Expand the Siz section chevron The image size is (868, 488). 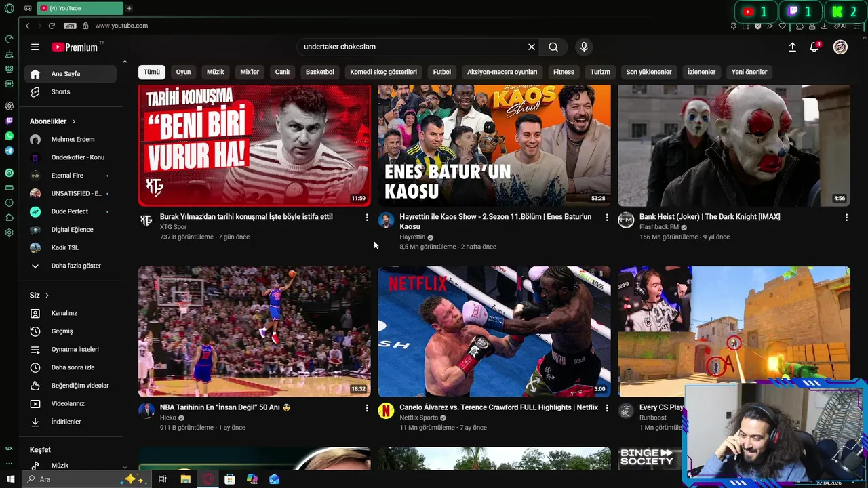47,296
